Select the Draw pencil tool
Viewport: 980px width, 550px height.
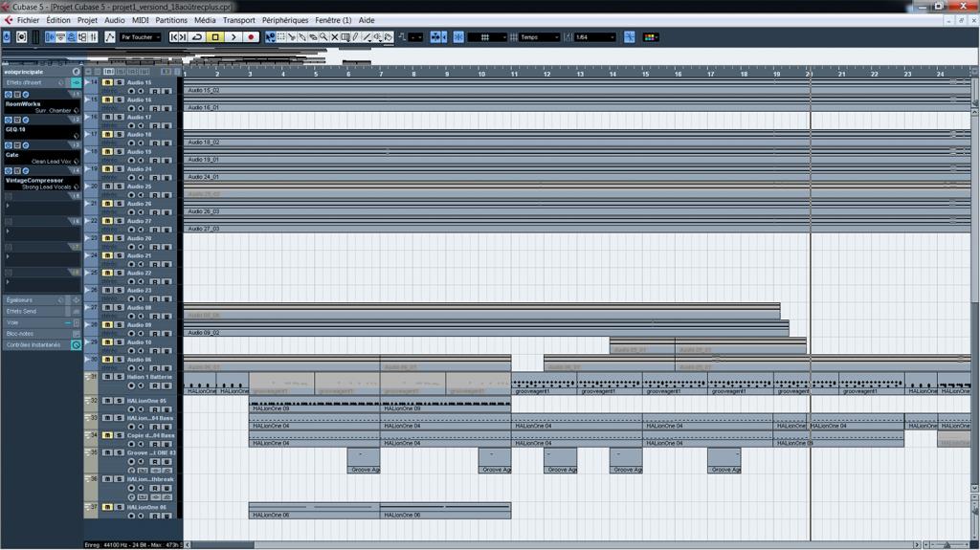356,37
